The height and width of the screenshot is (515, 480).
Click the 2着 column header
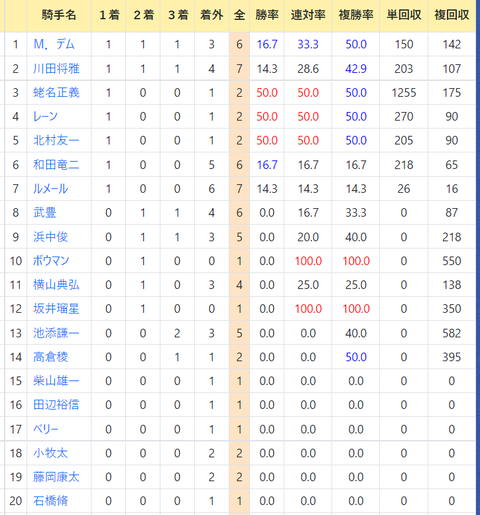(x=143, y=15)
